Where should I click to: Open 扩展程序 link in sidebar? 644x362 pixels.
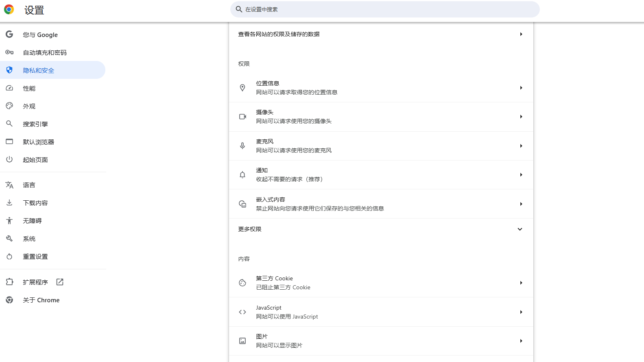[x=52, y=282]
